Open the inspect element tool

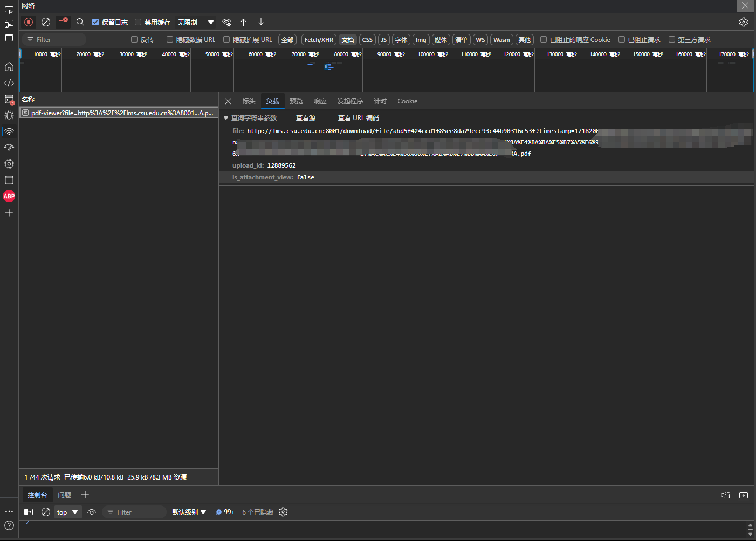[x=9, y=10]
